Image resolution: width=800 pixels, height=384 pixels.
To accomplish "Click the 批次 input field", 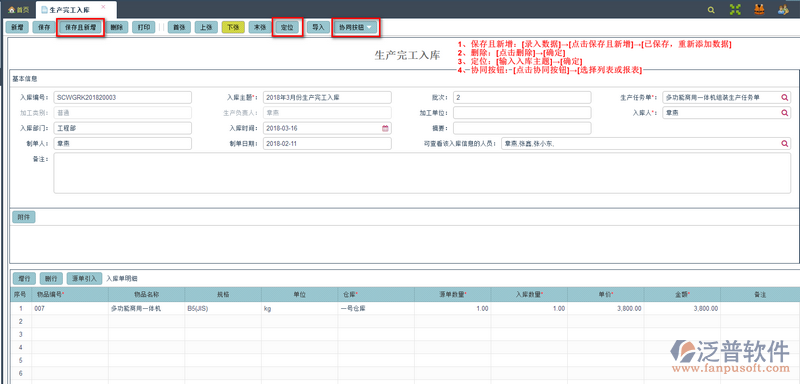I will [522, 97].
